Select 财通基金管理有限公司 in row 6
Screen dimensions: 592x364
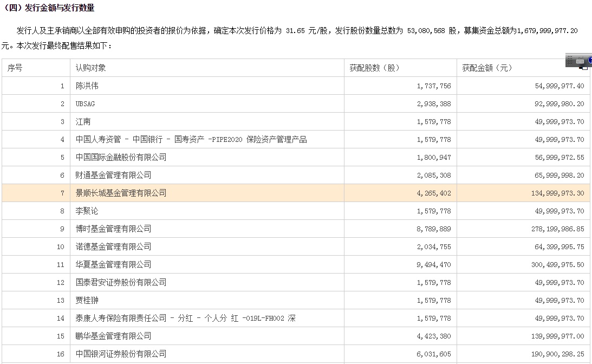[x=113, y=175]
